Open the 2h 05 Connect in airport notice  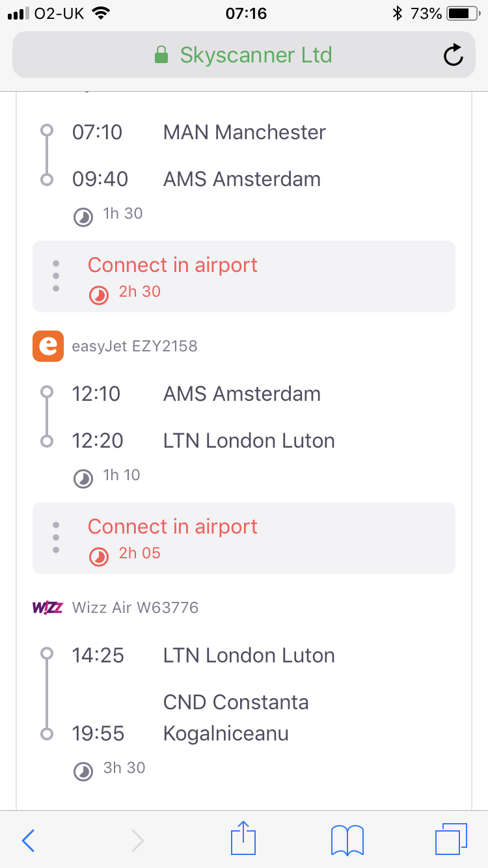click(x=244, y=538)
